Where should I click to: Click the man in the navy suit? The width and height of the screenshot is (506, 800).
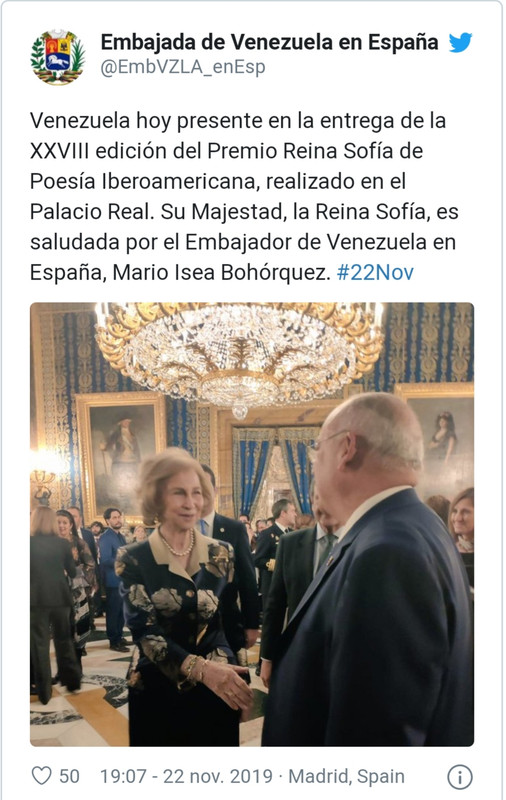click(369, 571)
